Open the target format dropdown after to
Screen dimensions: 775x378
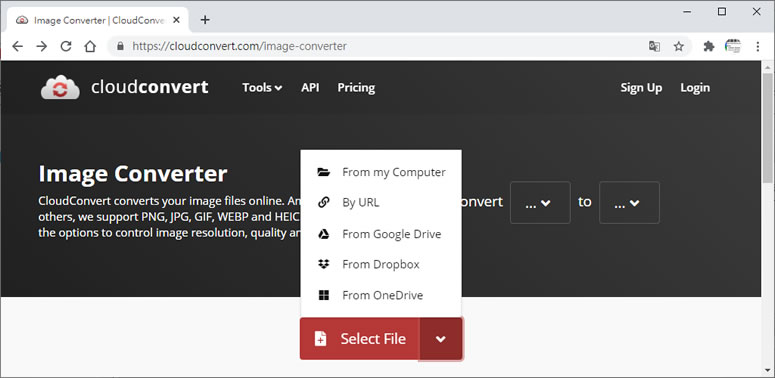click(629, 203)
